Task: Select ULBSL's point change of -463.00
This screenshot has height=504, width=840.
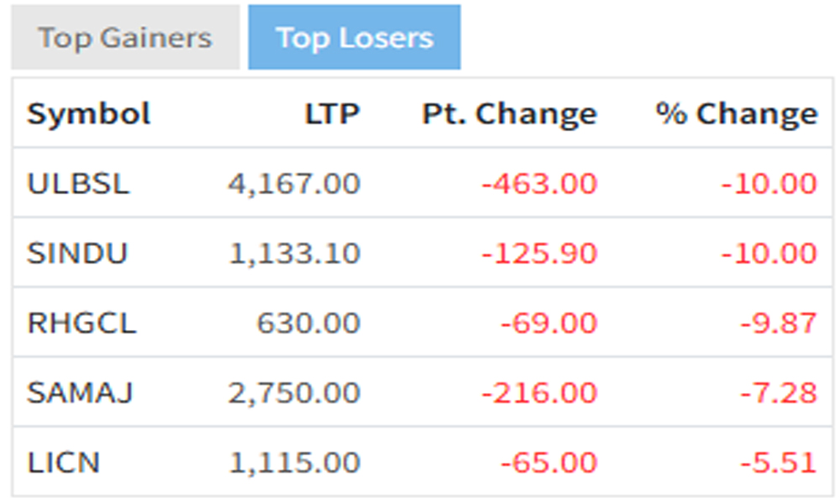Action: tap(538, 183)
